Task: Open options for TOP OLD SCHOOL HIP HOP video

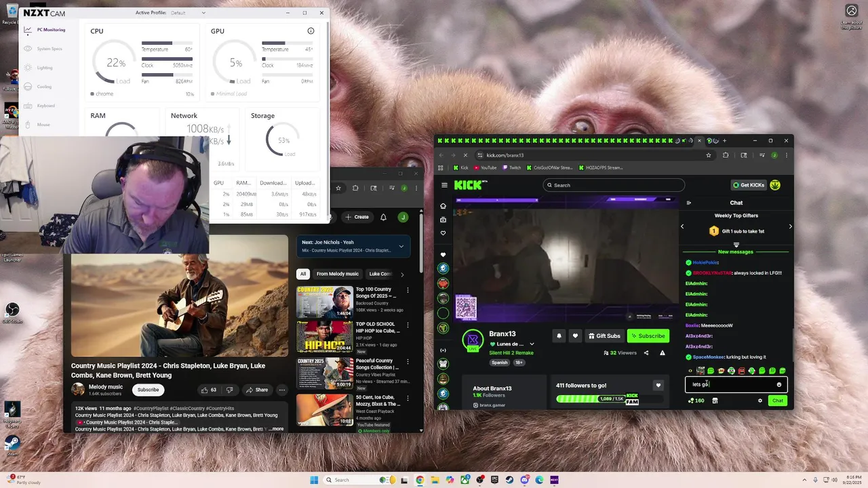Action: click(x=408, y=326)
